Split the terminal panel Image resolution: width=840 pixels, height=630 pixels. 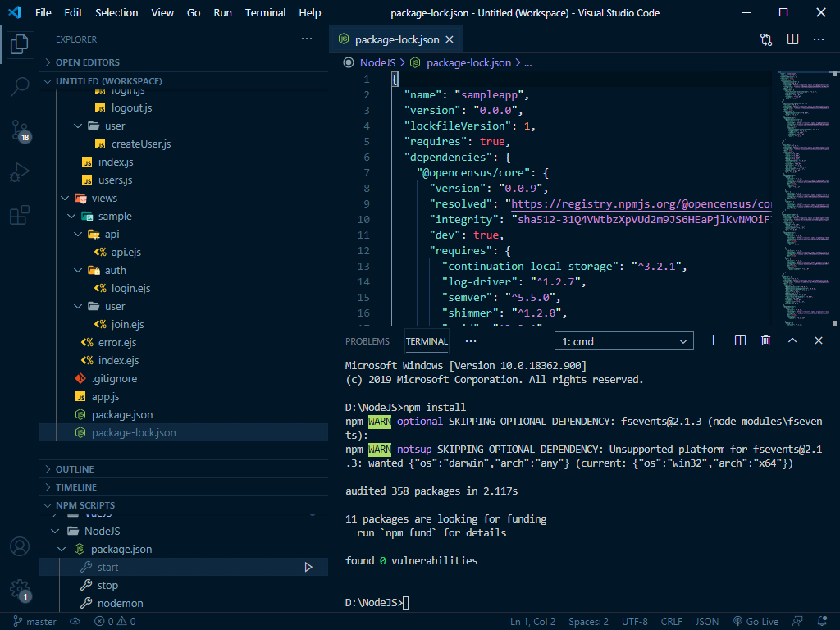(x=740, y=340)
